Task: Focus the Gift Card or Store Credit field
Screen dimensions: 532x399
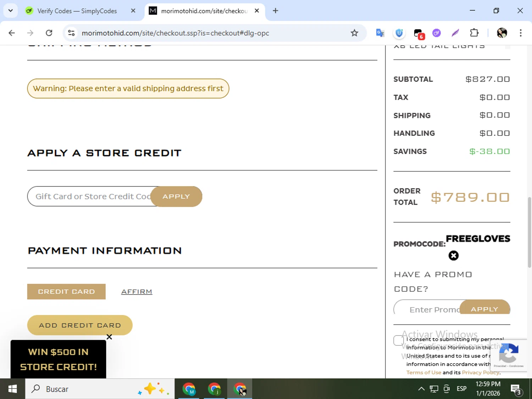Action: 89,196
